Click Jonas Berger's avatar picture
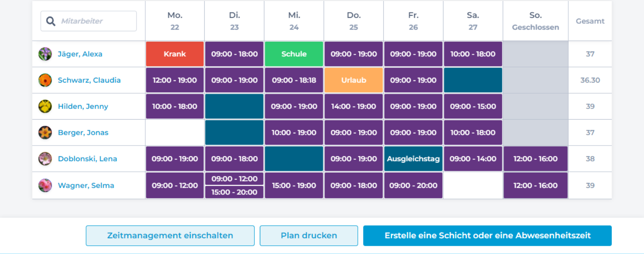The image size is (644, 254). click(x=45, y=132)
